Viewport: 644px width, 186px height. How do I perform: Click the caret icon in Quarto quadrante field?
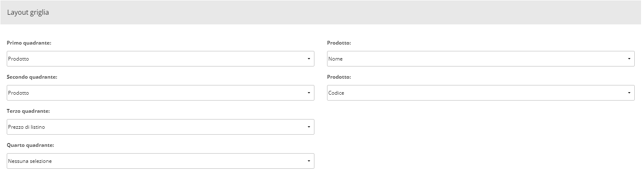point(309,161)
